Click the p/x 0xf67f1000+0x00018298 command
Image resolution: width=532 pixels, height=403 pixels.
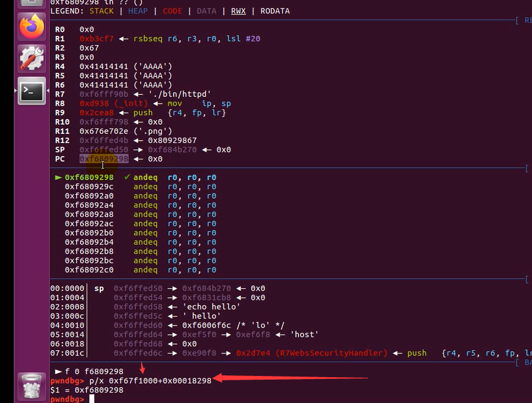[150, 381]
